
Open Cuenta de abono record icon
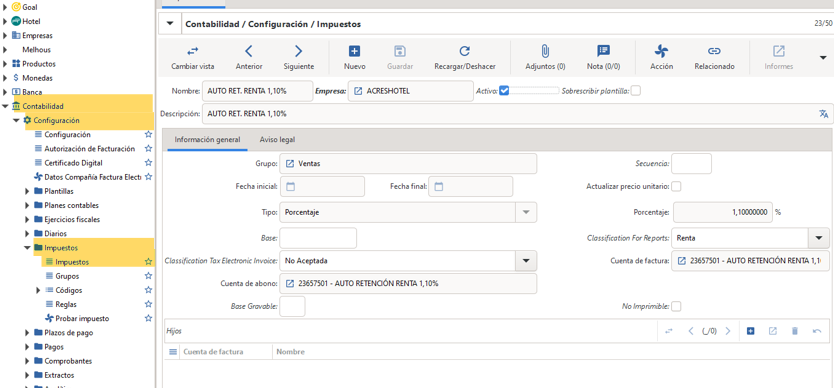tap(289, 283)
